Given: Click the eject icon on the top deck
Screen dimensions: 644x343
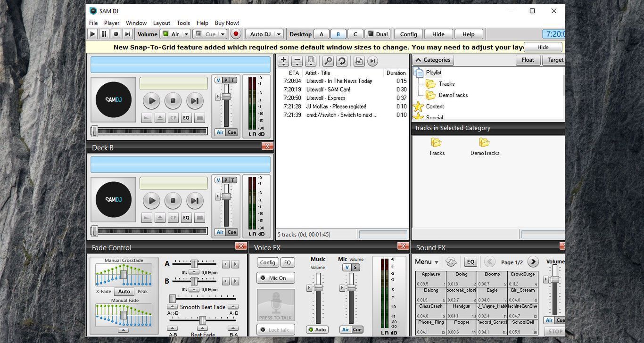Looking at the screenshot, I should point(160,118).
